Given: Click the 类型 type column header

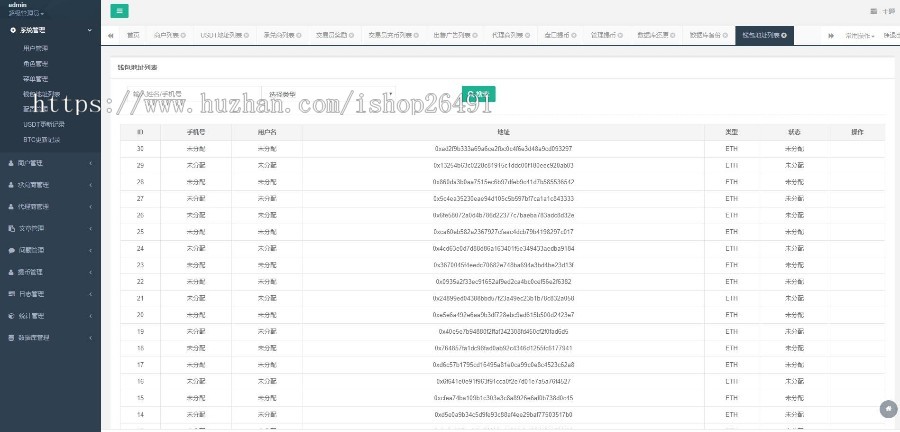Looking at the screenshot, I should (x=732, y=132).
